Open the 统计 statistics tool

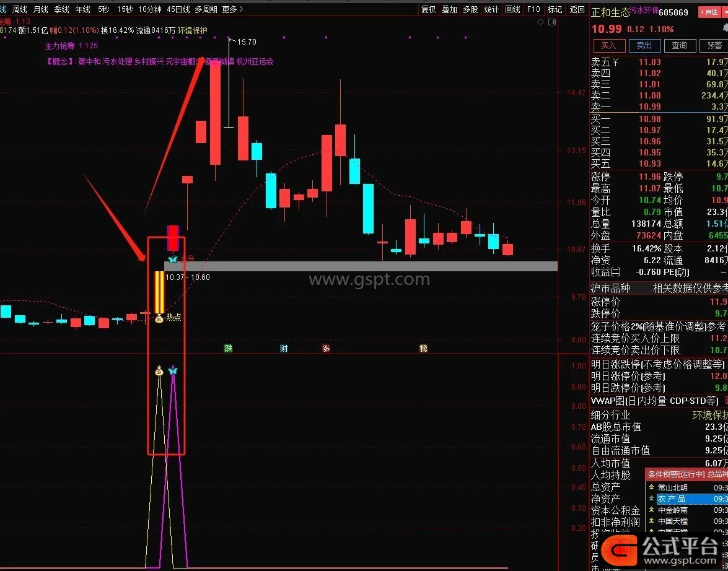point(491,9)
